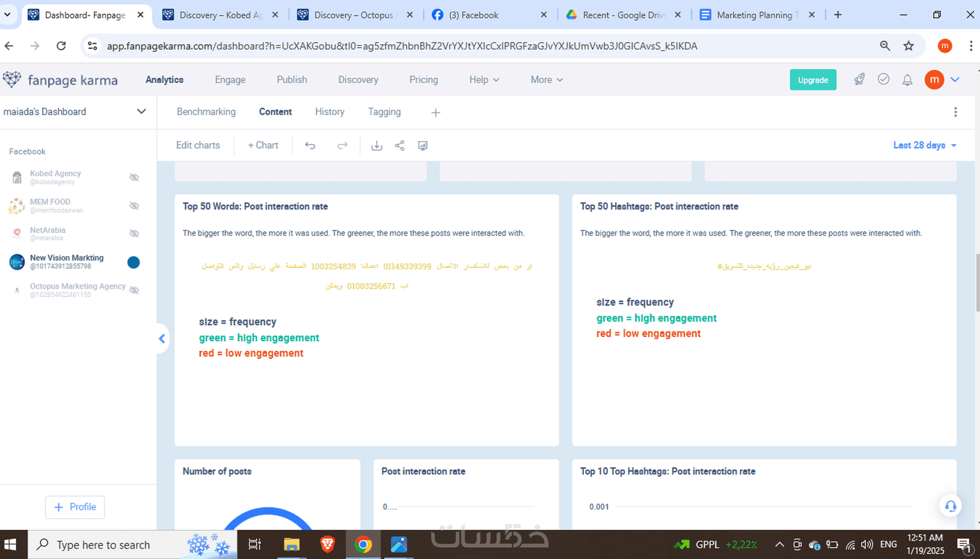Select the Content tab
The image size is (980, 559).
pyautogui.click(x=276, y=112)
